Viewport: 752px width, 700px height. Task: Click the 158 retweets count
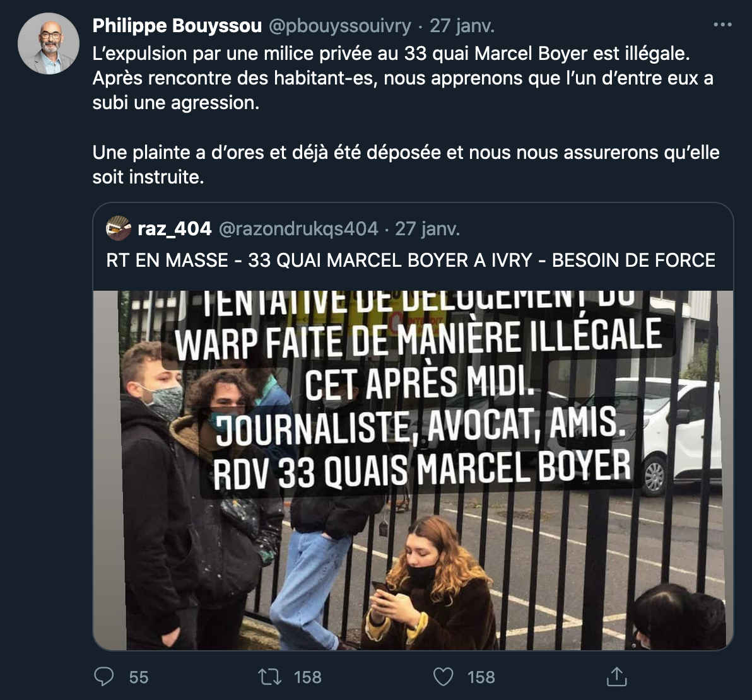[307, 677]
